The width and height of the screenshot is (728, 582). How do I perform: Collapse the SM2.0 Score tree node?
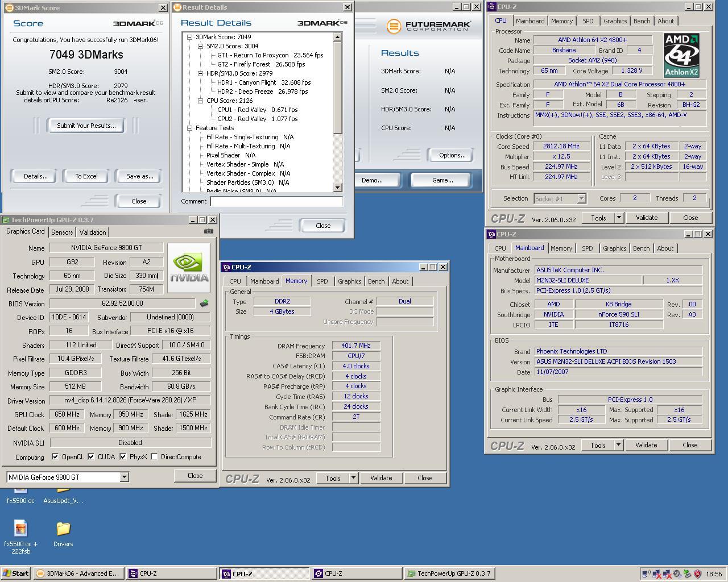(x=200, y=46)
